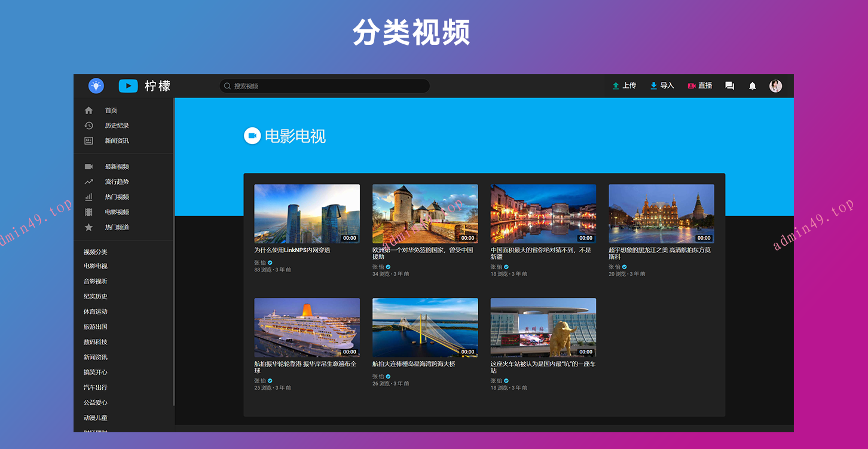Open the 为什么使用LinkNPS内网穿透 video title
The width and height of the screenshot is (868, 449).
coord(292,251)
